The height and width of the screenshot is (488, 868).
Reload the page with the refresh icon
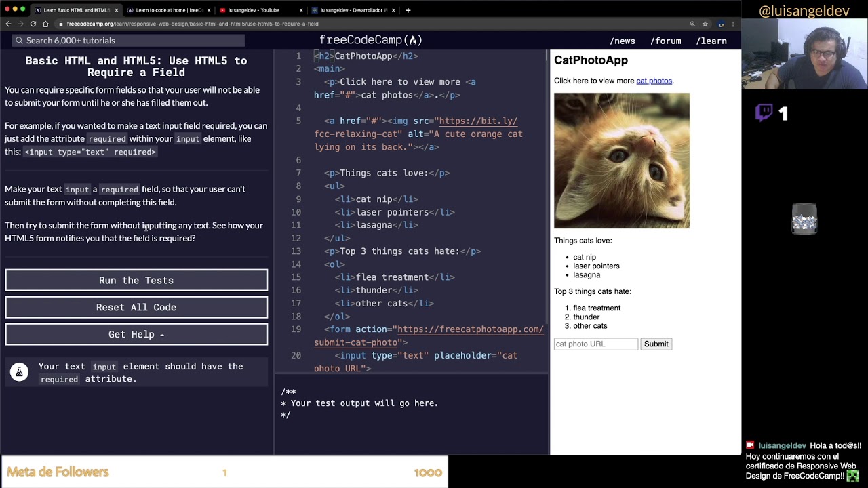33,24
